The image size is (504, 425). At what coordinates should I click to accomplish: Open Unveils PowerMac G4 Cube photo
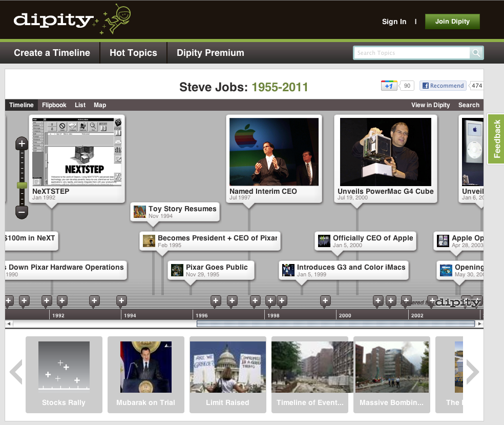[385, 152]
